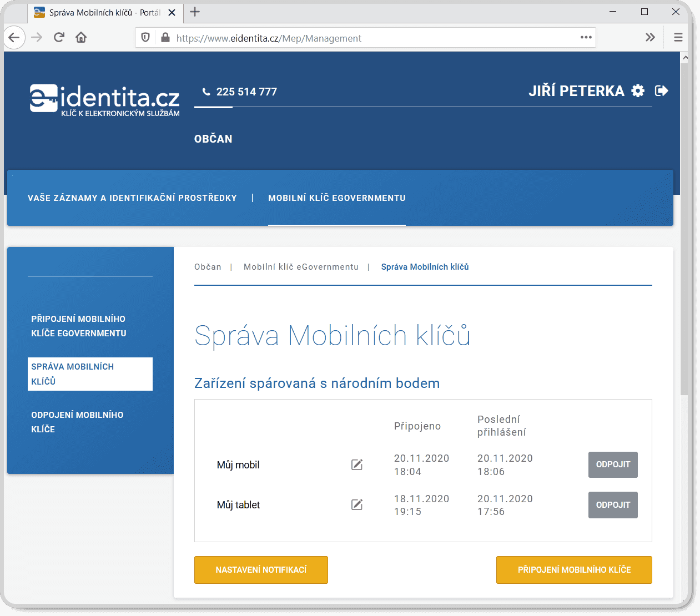
Task: Click Poslední přihlášení column header
Action: [x=502, y=426]
